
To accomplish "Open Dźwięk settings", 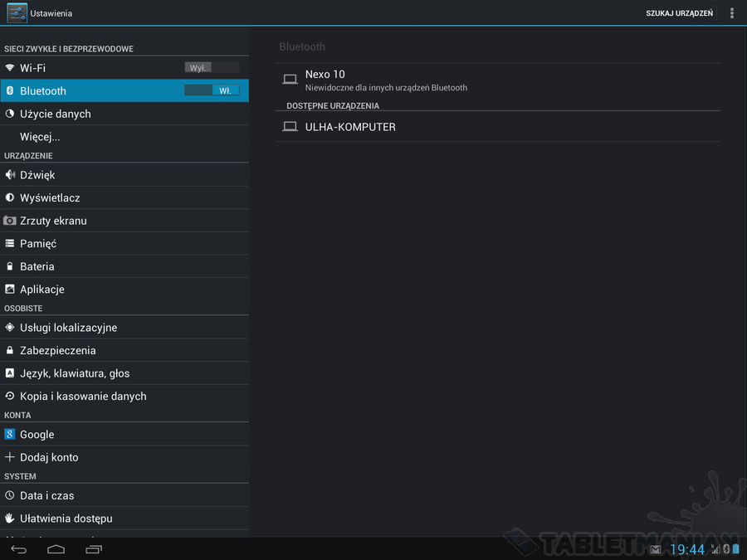I will pos(124,175).
